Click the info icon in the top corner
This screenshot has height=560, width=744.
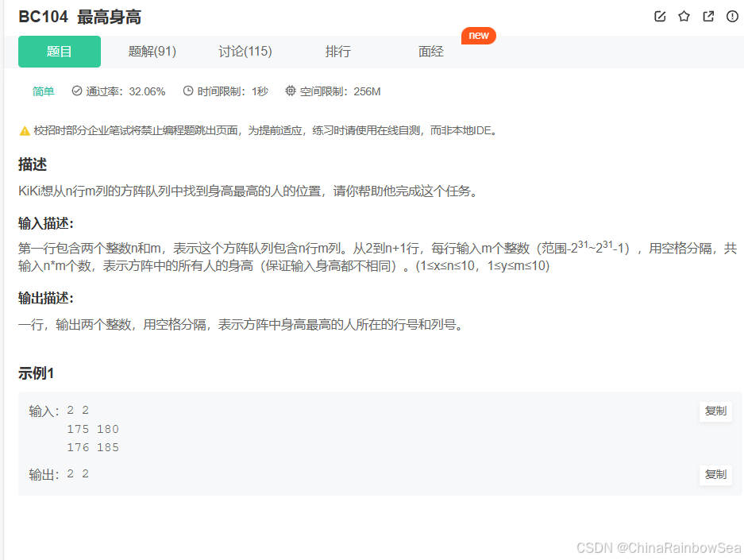click(x=731, y=16)
